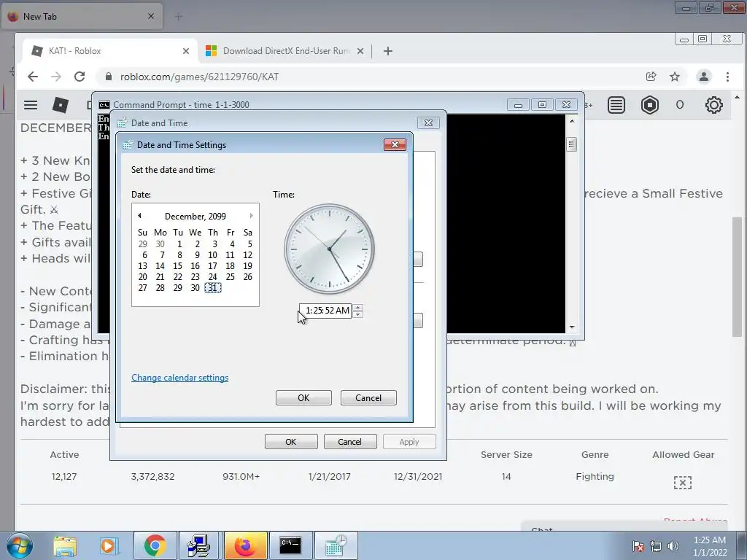The height and width of the screenshot is (560, 747).
Task: Go to next month in calendar
Action: tap(251, 216)
